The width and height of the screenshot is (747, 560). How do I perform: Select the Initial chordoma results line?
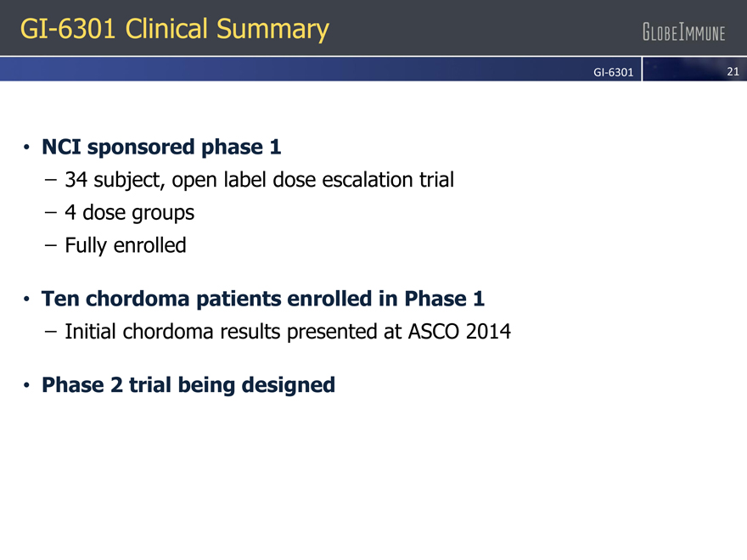pos(288,332)
